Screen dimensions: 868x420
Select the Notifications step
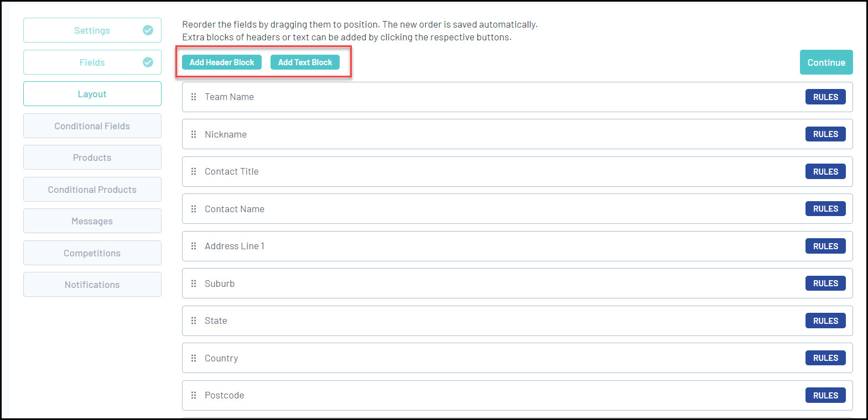click(92, 285)
